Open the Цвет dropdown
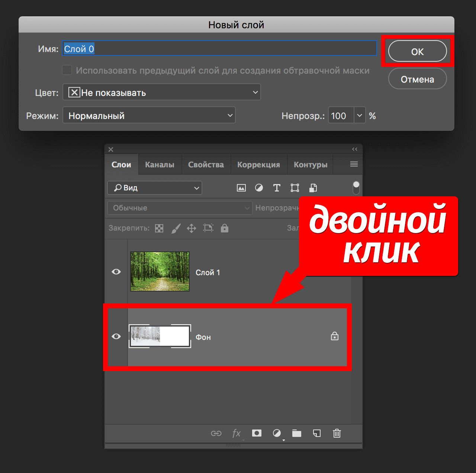 [x=162, y=92]
